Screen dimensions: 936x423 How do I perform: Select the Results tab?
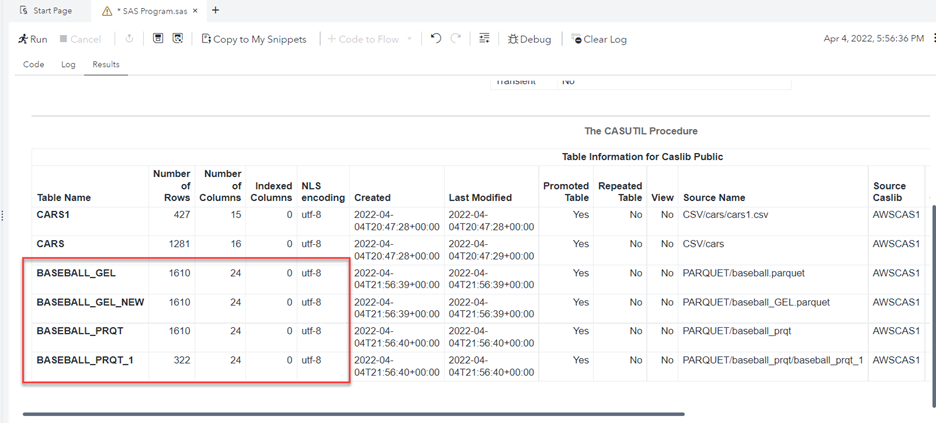click(x=106, y=65)
